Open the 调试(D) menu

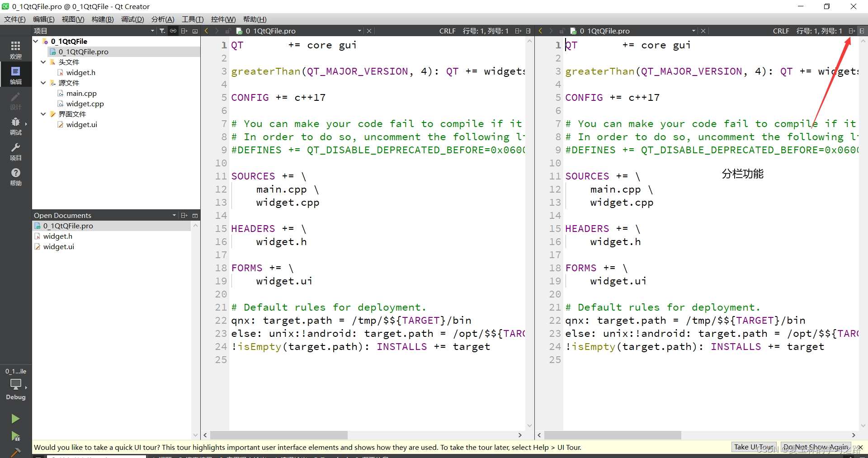tap(132, 19)
